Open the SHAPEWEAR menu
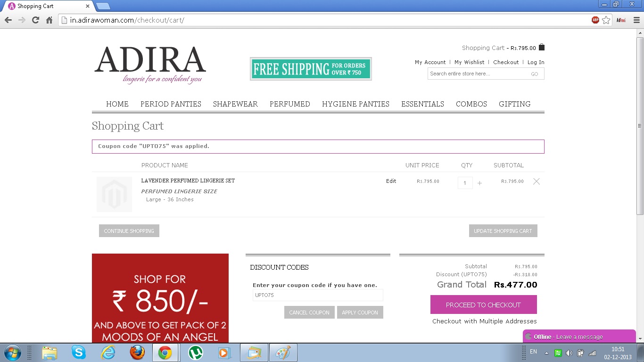This screenshot has width=644, height=362. (x=235, y=104)
